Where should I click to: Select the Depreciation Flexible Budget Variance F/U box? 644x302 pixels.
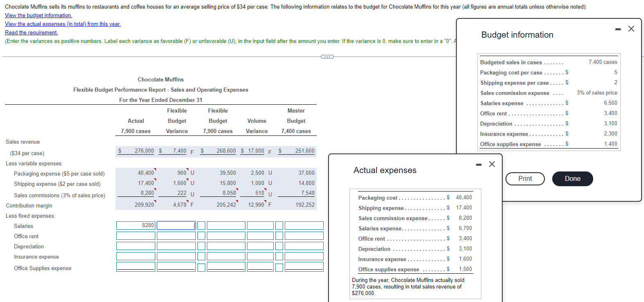(x=201, y=246)
